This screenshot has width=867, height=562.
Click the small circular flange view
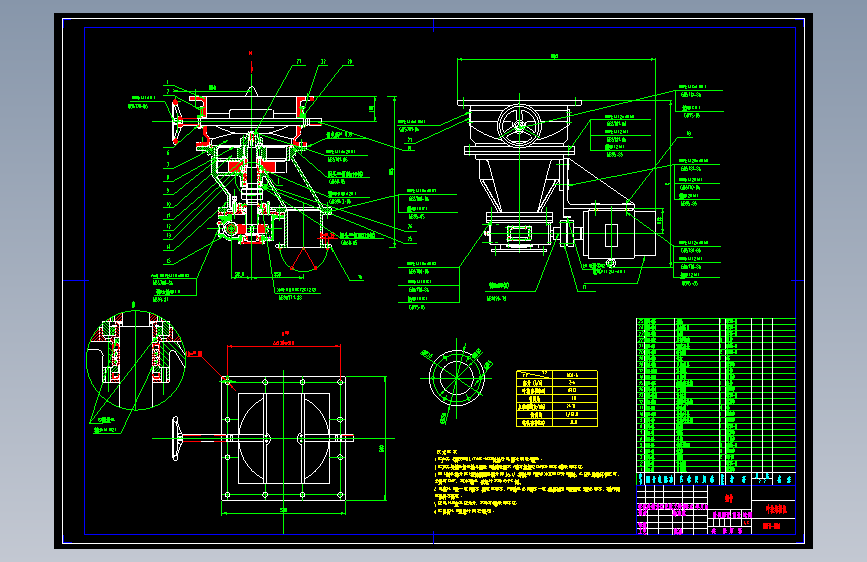click(457, 378)
